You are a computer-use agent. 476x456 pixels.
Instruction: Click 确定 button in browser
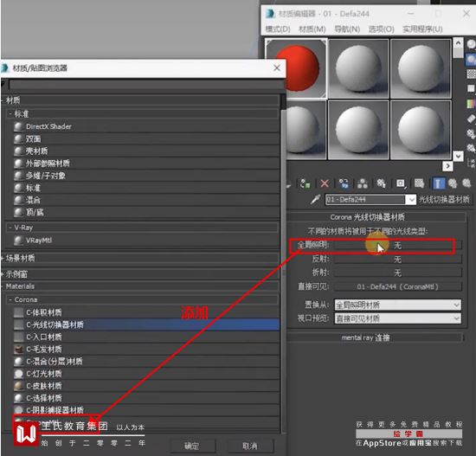pyautogui.click(x=192, y=446)
